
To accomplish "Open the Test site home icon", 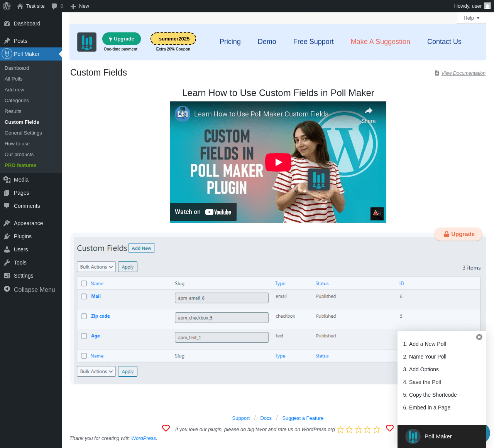I will tap(20, 6).
